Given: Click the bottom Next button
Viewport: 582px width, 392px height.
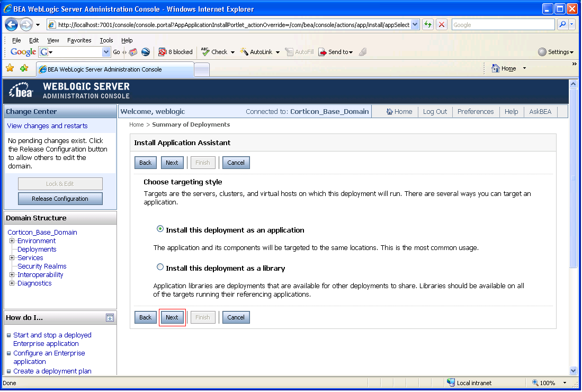Looking at the screenshot, I should pyautogui.click(x=172, y=317).
